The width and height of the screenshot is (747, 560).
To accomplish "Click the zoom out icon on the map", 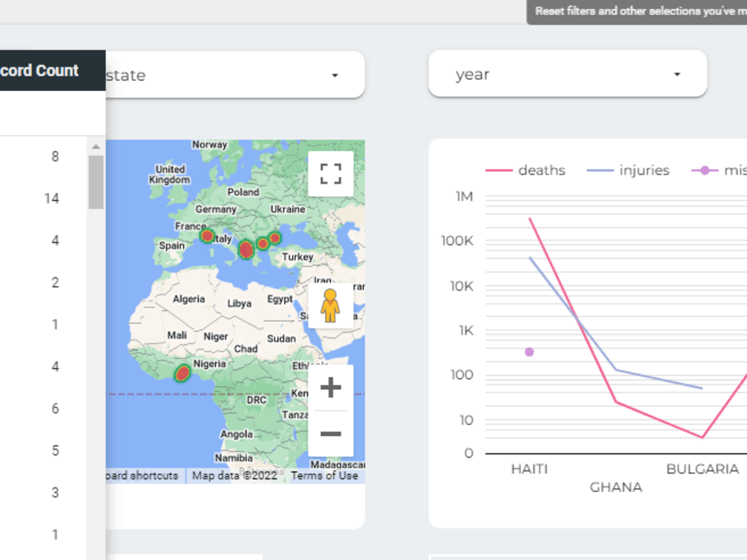I will pyautogui.click(x=329, y=433).
